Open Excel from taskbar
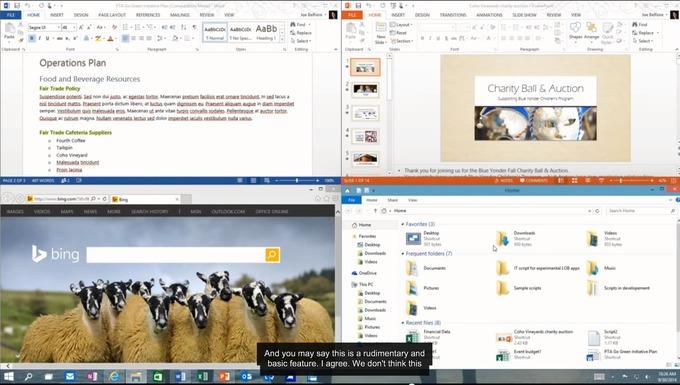 coord(203,376)
